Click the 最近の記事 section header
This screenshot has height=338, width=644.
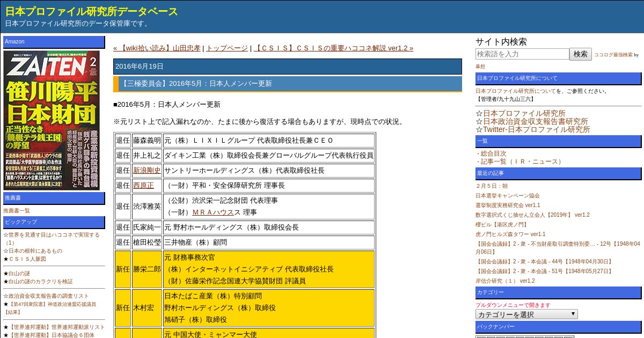558,173
